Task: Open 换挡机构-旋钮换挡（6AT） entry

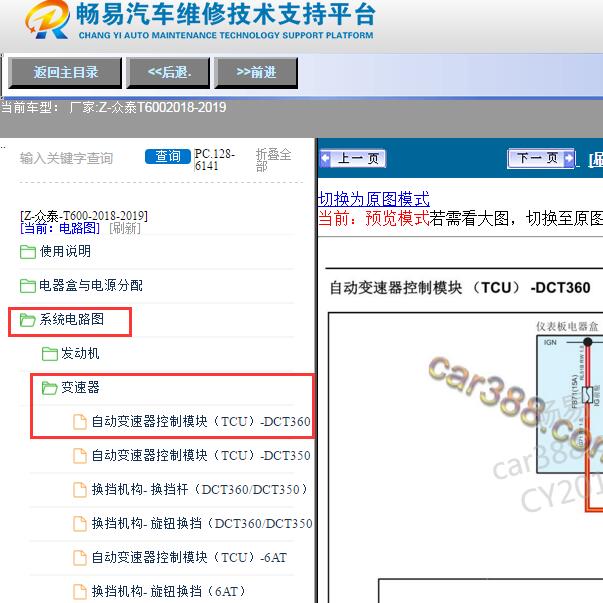Action: pyautogui.click(x=169, y=591)
